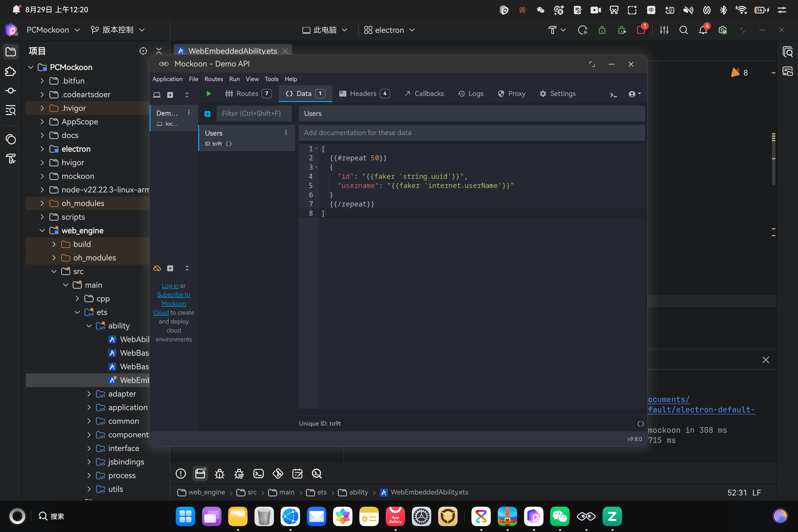
Task: Click the Filter databuckets field
Action: (x=254, y=114)
